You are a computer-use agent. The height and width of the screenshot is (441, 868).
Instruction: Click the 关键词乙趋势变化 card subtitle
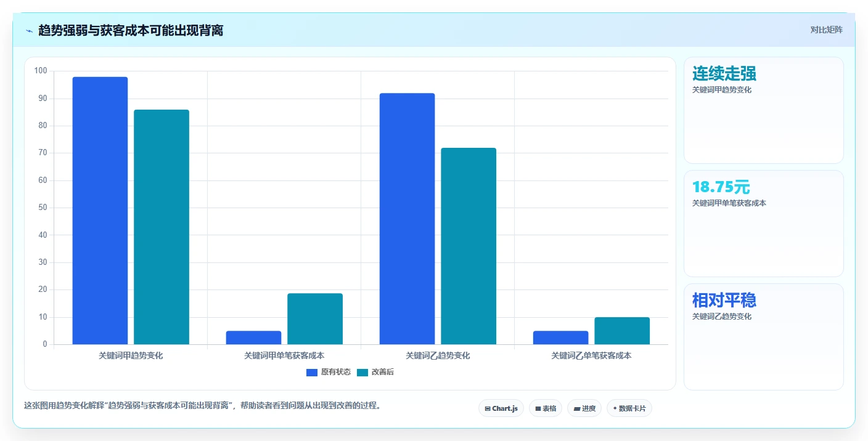(x=722, y=317)
